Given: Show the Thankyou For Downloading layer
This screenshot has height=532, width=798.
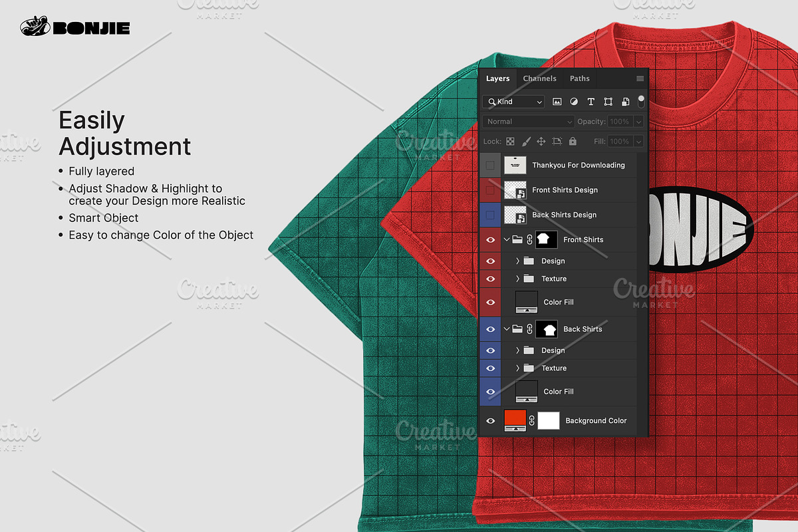Looking at the screenshot, I should click(x=491, y=165).
